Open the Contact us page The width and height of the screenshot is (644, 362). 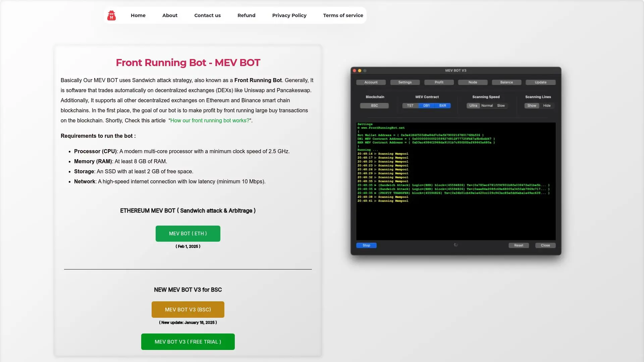tap(207, 15)
